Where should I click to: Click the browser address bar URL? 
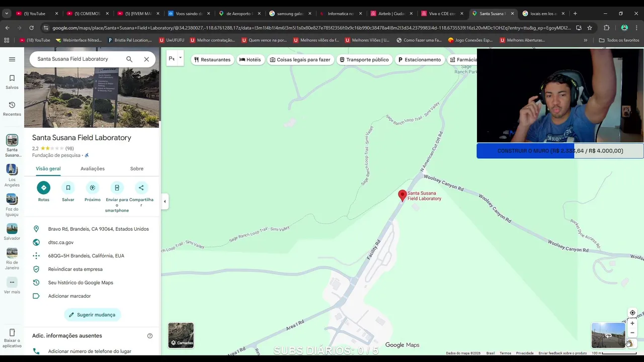click(311, 28)
